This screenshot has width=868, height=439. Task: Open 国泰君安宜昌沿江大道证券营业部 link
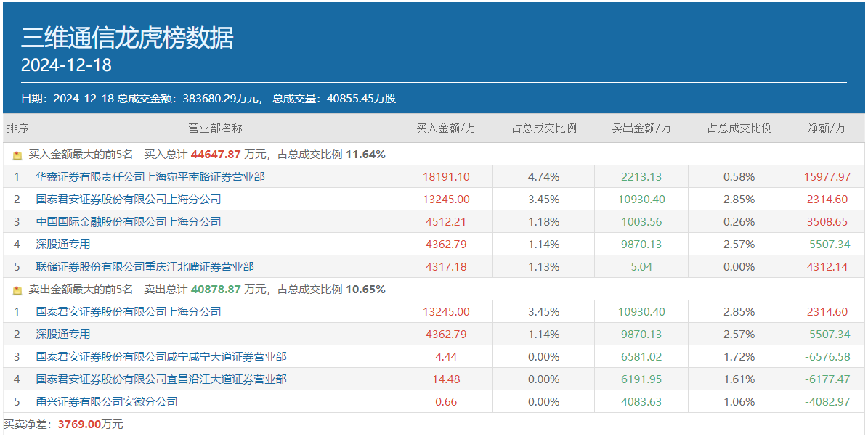pyautogui.click(x=161, y=379)
